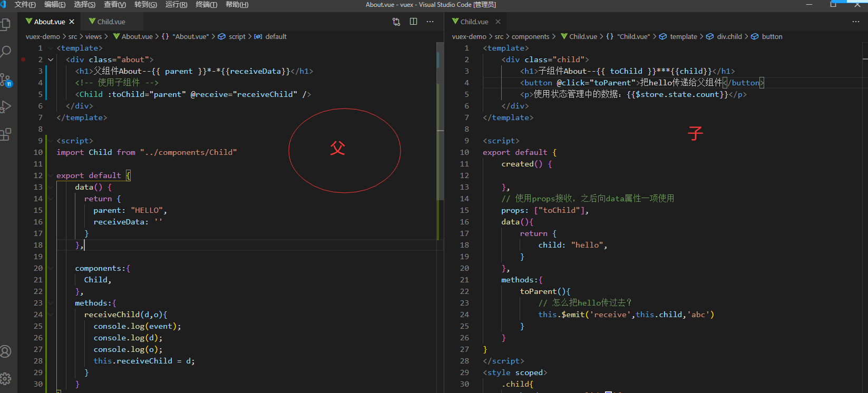
Task: Click the toParent(){ method line in Child.vue
Action: [545, 291]
